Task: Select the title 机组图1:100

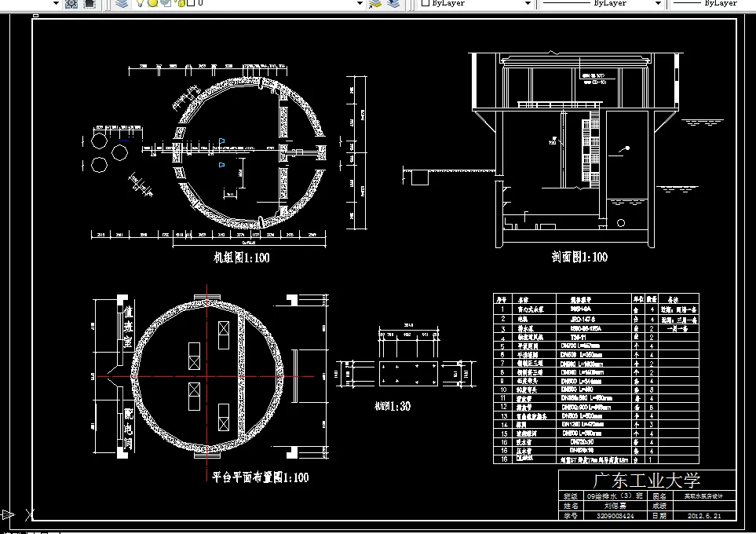Action: pyautogui.click(x=242, y=258)
